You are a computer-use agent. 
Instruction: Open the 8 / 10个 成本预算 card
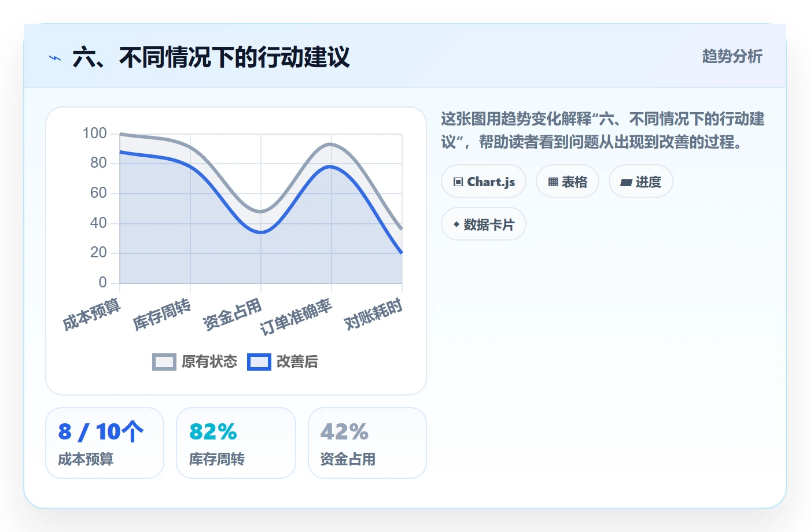[105, 443]
